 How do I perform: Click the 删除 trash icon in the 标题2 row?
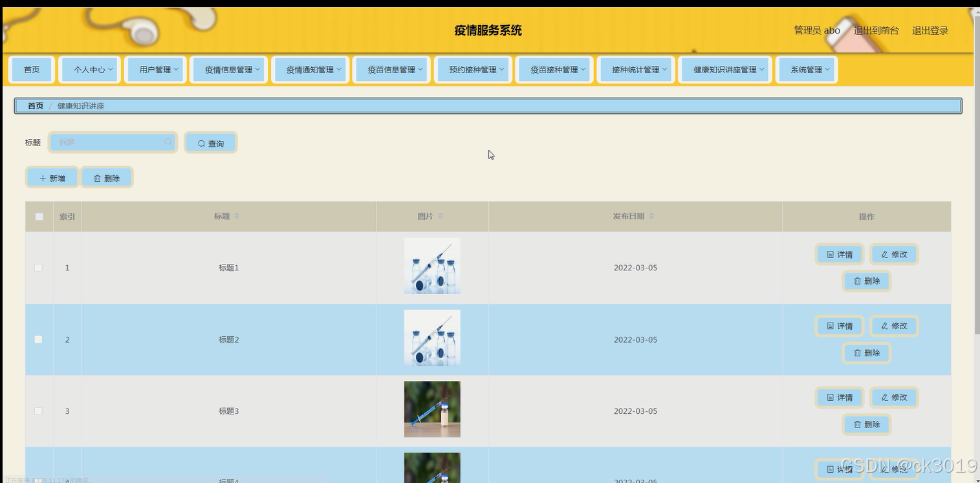click(x=858, y=353)
